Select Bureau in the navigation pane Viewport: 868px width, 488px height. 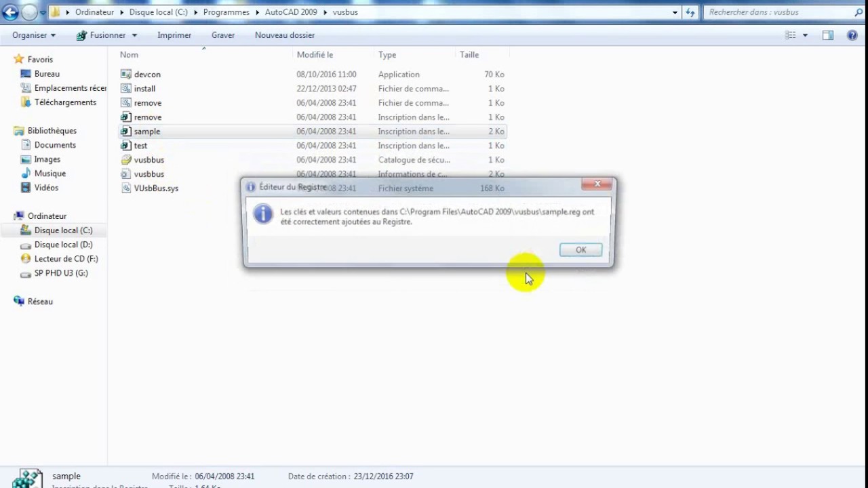[x=47, y=74]
